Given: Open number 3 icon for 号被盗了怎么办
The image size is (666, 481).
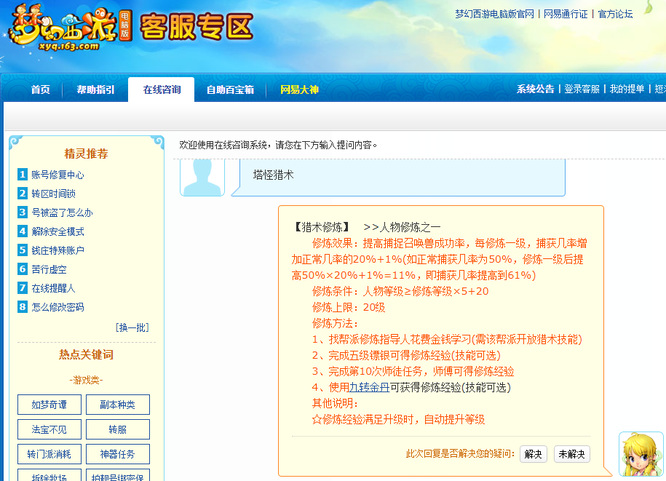Looking at the screenshot, I should point(23,212).
